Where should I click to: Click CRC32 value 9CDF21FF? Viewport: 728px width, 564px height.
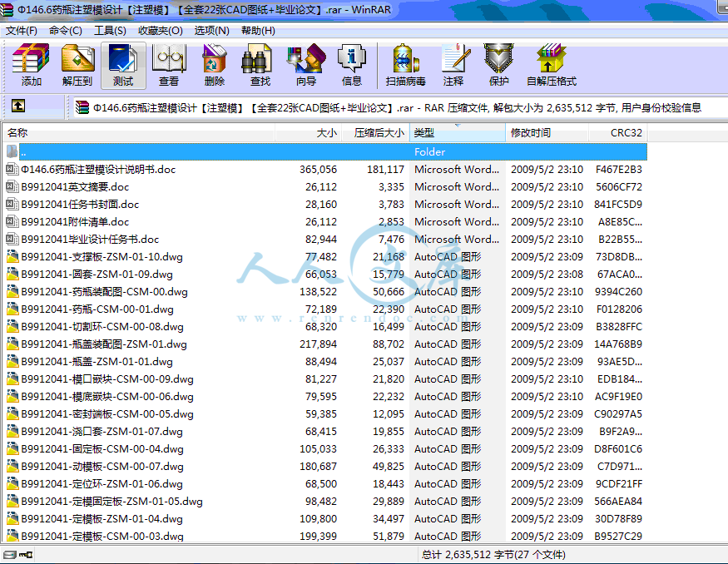click(619, 483)
